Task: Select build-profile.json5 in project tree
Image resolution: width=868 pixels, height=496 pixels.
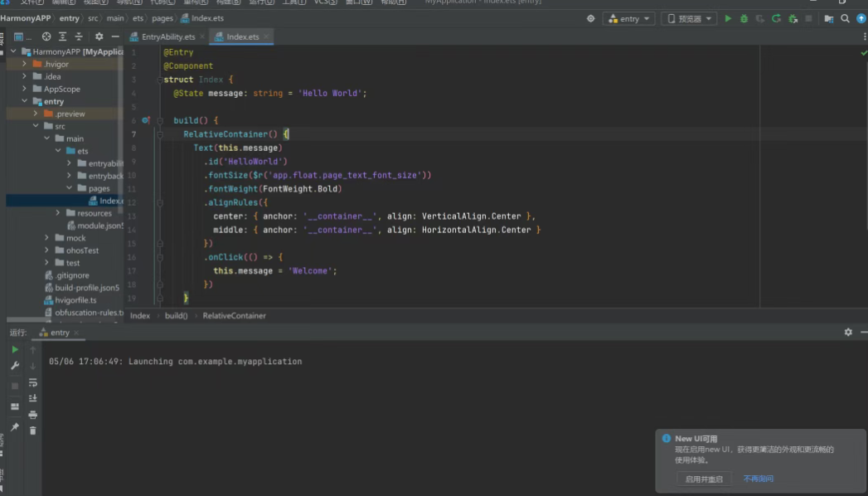Action: (x=87, y=287)
